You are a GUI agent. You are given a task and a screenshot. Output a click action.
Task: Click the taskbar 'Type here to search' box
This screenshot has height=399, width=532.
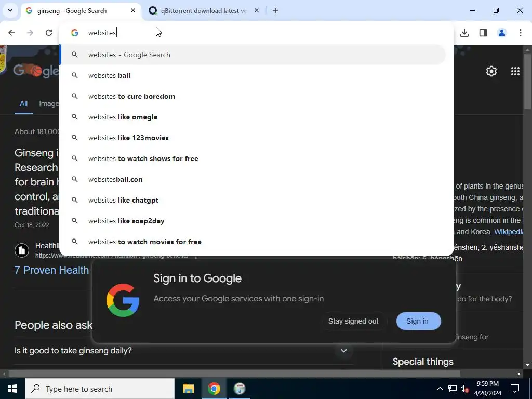tap(100, 389)
